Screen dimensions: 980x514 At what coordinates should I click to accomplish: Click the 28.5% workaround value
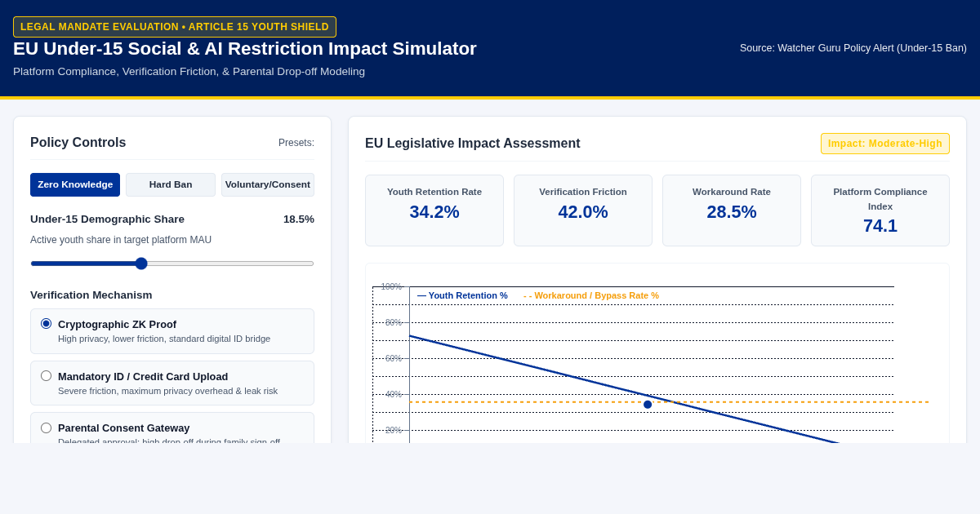click(x=732, y=212)
